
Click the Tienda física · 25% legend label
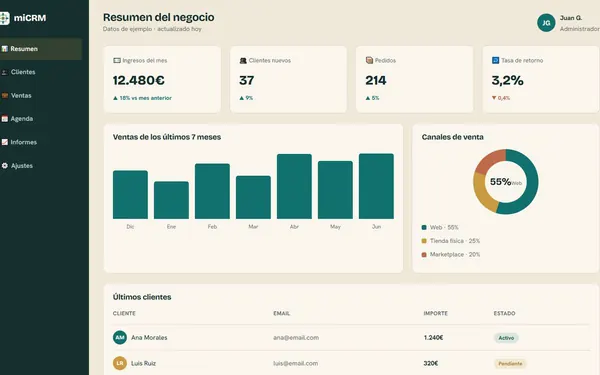point(455,241)
